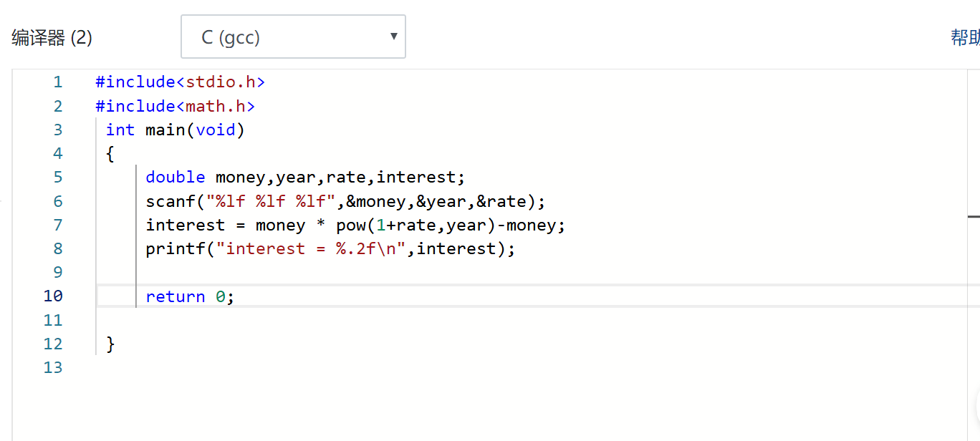Click the return 0 statement

tap(190, 296)
